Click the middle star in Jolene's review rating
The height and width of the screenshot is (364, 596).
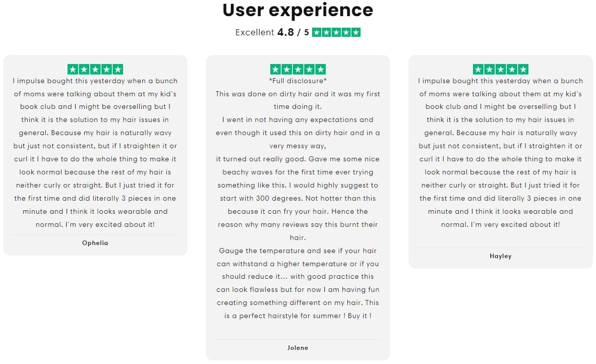[x=297, y=69]
